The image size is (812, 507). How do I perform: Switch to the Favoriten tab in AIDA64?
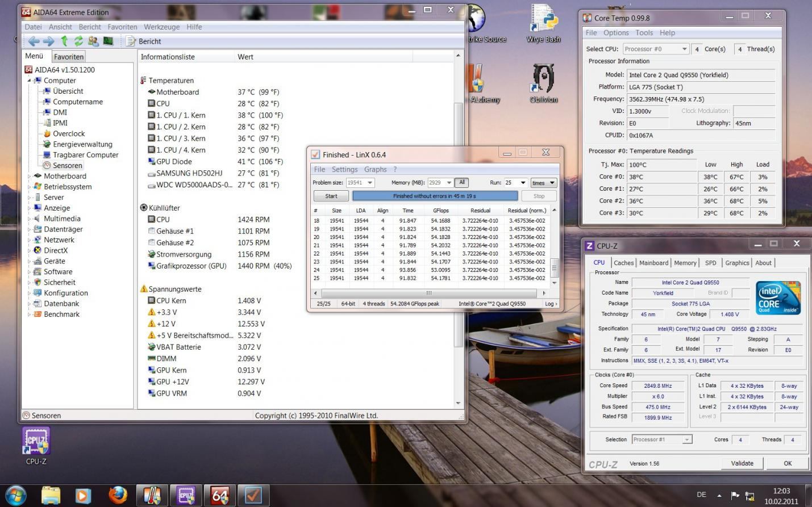point(69,57)
